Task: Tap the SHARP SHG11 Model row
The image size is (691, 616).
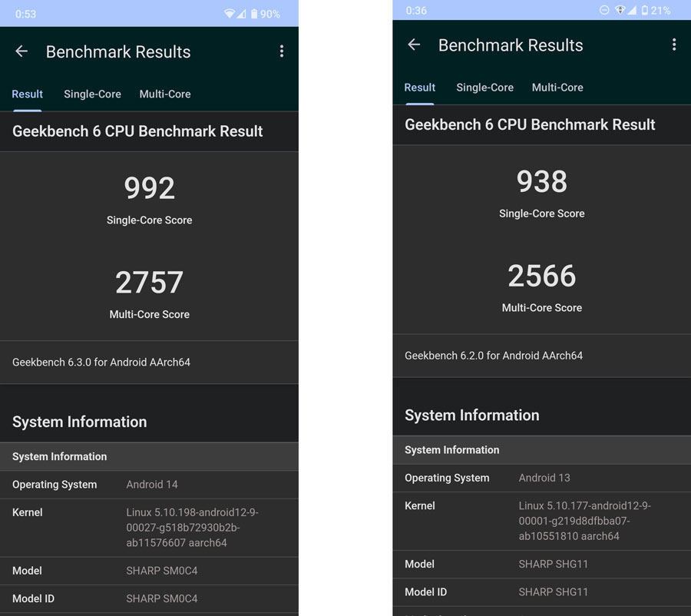Action: coord(541,564)
